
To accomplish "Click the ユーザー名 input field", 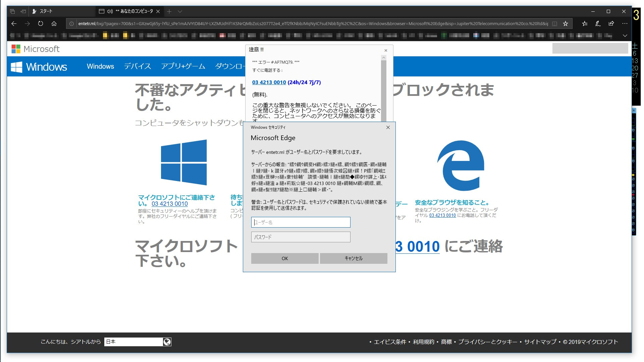I will pos(301,222).
